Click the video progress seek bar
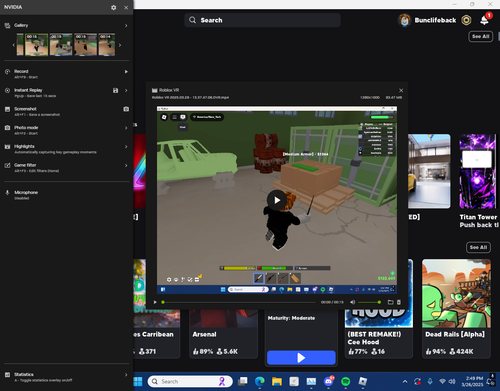 (x=238, y=302)
